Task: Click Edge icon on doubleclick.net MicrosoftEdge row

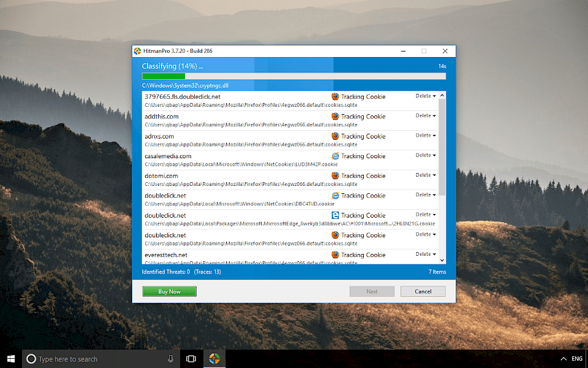Action: 335,215
